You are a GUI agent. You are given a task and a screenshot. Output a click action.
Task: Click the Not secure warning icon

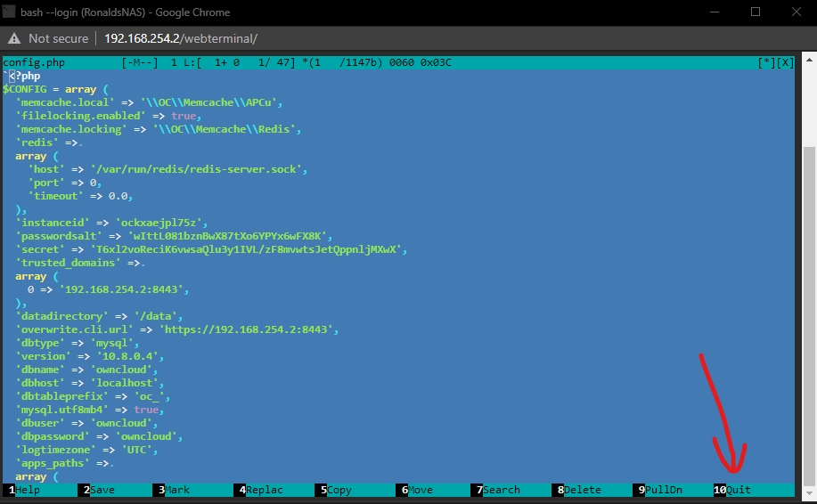(14, 38)
